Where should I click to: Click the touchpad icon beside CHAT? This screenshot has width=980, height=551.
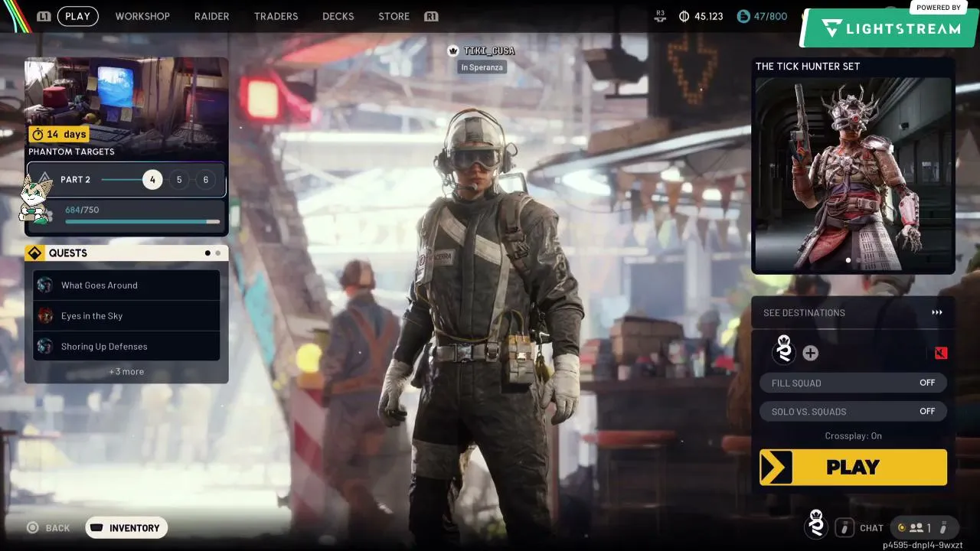844,527
